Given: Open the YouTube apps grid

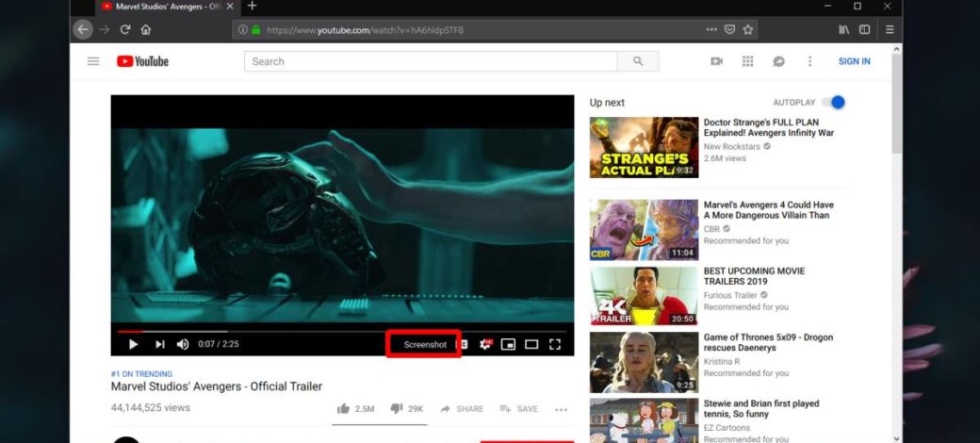Looking at the screenshot, I should (x=747, y=61).
